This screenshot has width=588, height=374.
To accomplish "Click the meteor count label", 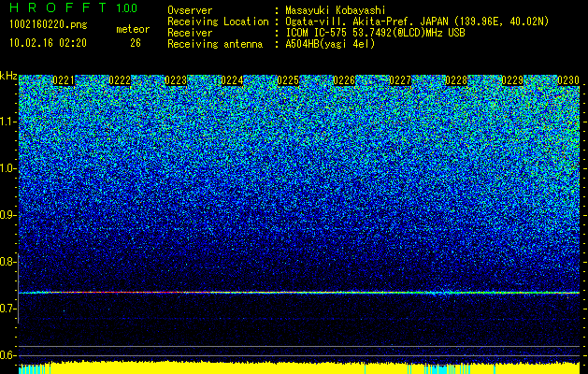I will coord(133,29).
